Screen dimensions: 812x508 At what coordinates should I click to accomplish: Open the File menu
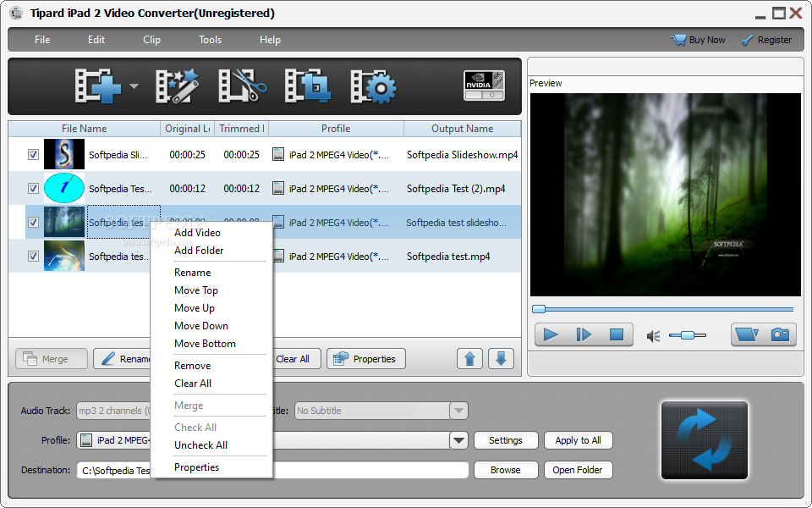(x=42, y=40)
